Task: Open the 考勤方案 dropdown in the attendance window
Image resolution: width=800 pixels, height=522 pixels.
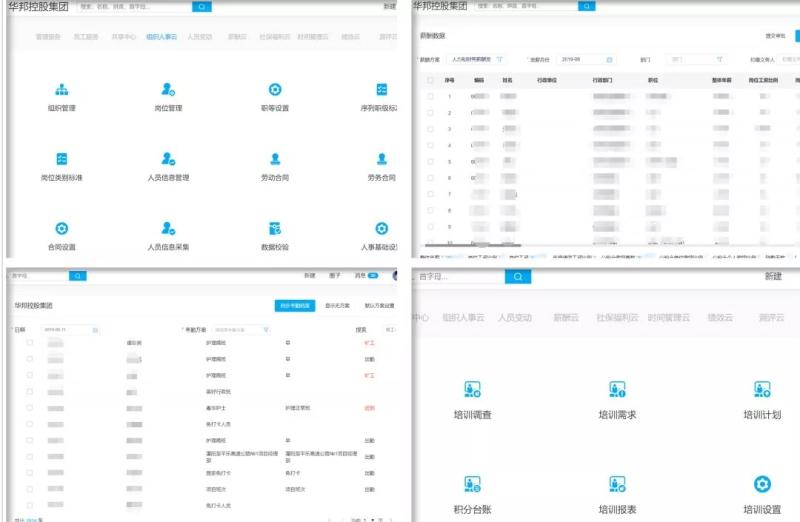Action: [x=241, y=330]
